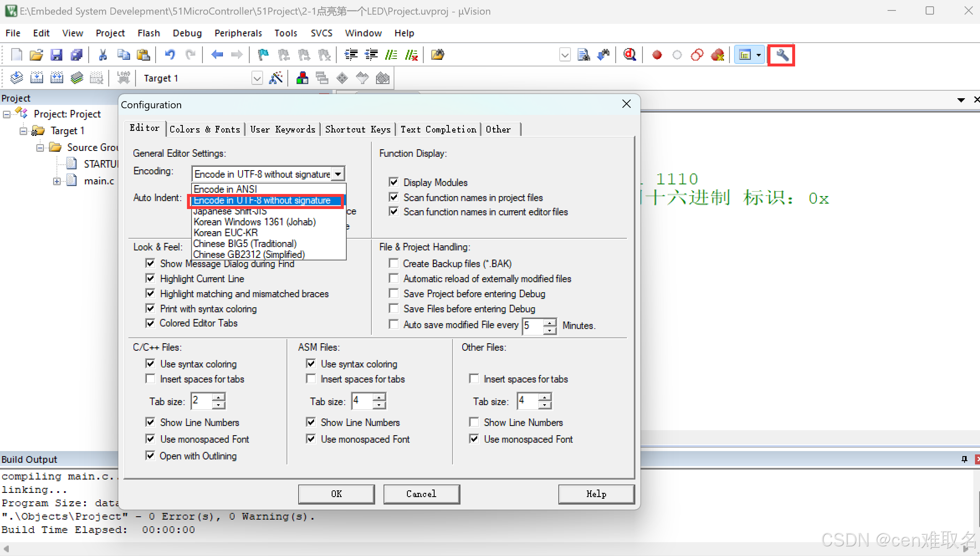Viewport: 980px width, 556px height.
Task: Click the Download LOAD icon
Action: 123,78
